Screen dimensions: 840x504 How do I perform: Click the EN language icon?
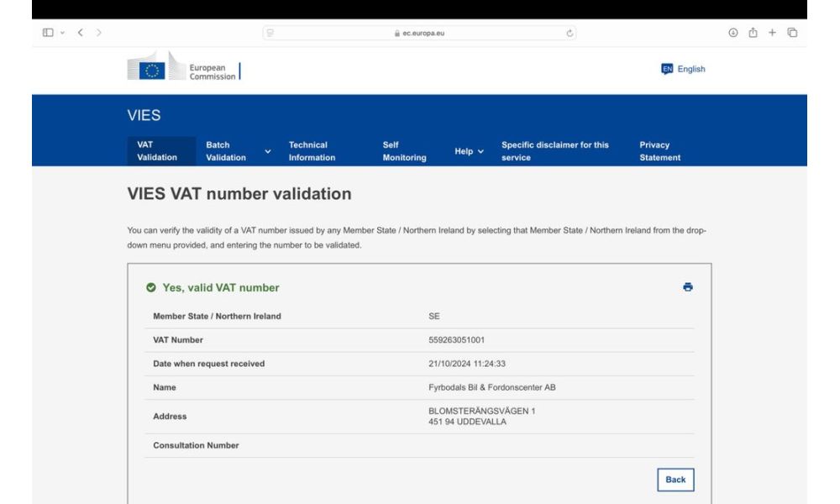(x=667, y=69)
